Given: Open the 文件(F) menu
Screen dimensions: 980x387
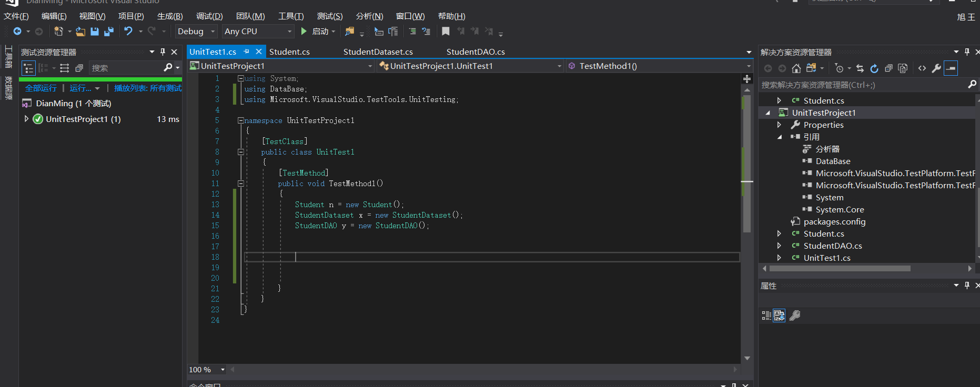Looking at the screenshot, I should tap(16, 16).
